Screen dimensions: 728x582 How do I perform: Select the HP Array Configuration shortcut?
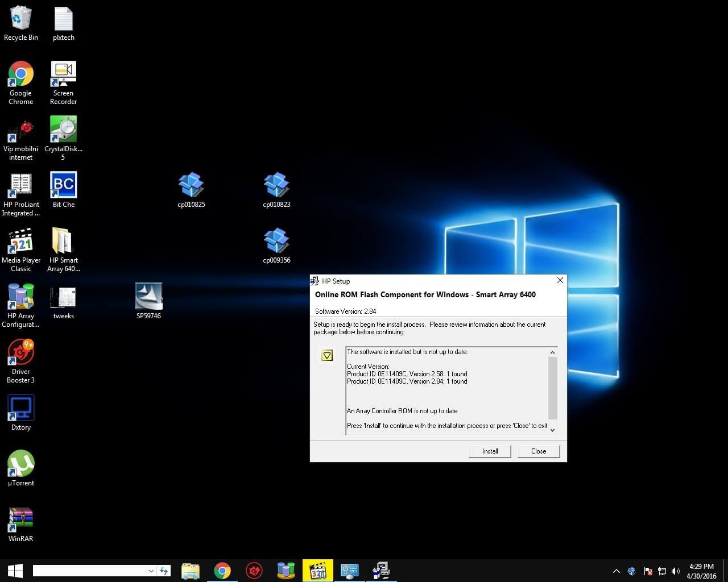coord(21,306)
